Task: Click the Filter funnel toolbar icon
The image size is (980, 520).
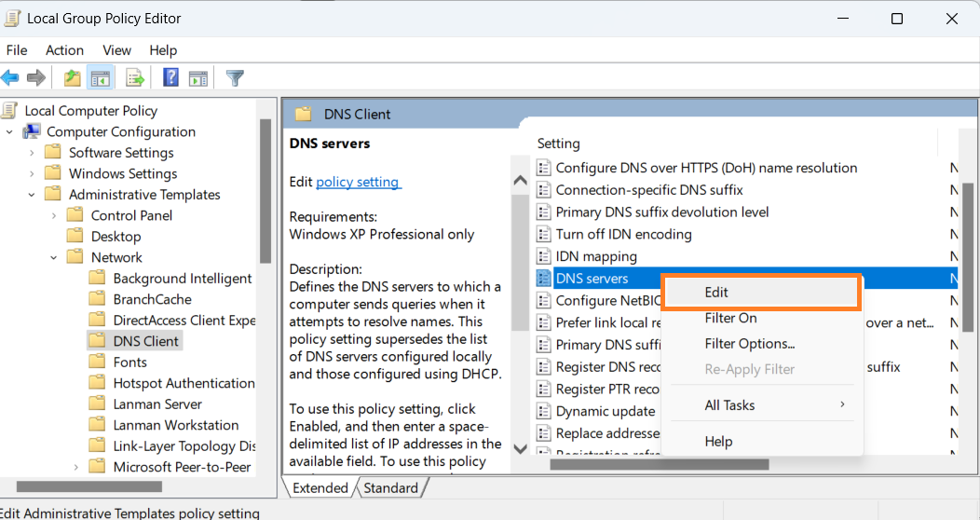Action: (235, 77)
